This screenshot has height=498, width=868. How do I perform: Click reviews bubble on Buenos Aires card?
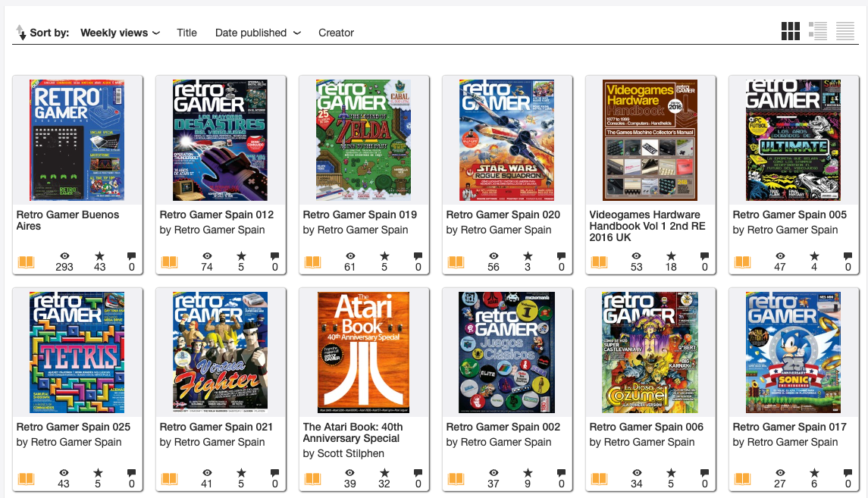(131, 255)
